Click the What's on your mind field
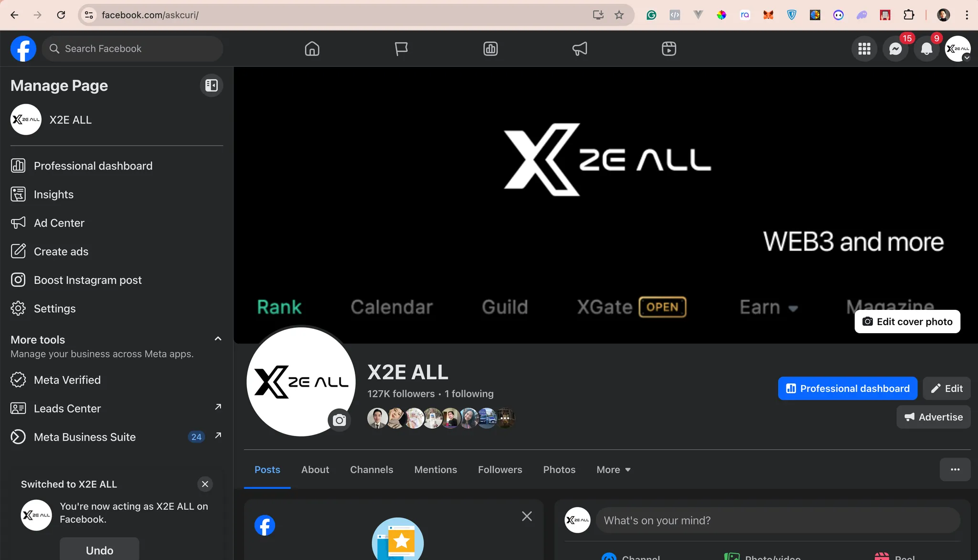 pos(777,520)
